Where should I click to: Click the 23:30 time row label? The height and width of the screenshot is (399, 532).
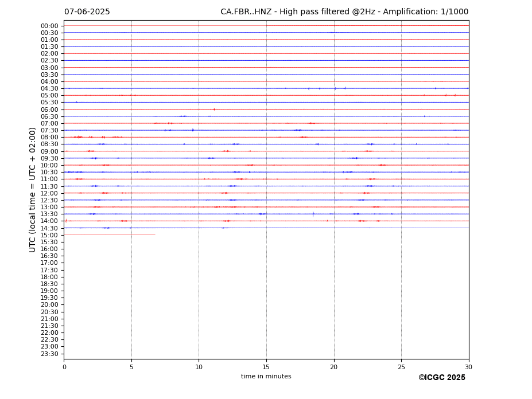[49, 354]
